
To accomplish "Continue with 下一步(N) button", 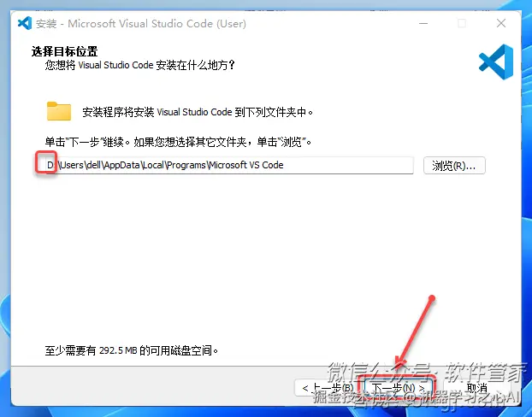I will [x=398, y=388].
